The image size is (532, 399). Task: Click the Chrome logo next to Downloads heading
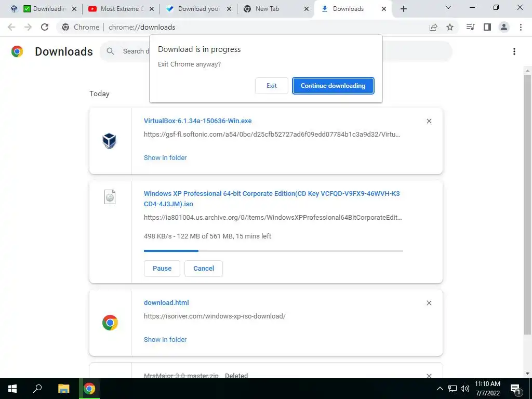pos(17,51)
